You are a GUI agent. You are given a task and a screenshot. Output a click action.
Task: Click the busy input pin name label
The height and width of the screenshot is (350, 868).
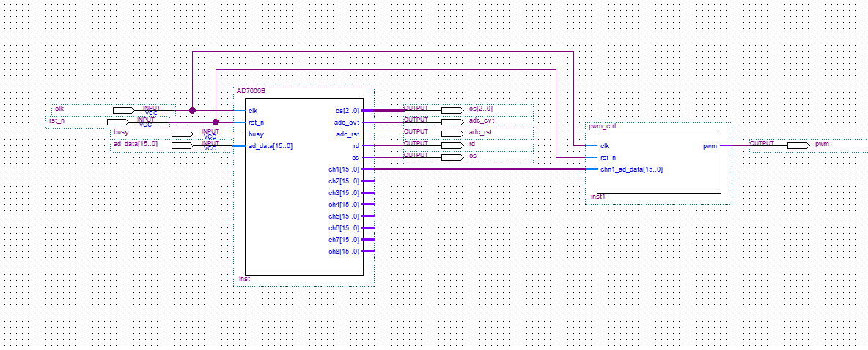click(121, 132)
